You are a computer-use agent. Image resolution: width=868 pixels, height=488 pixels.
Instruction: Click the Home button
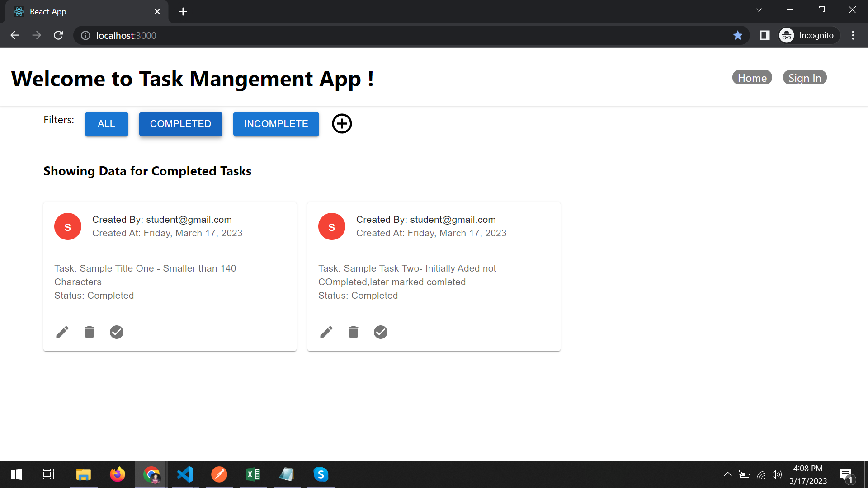752,77
